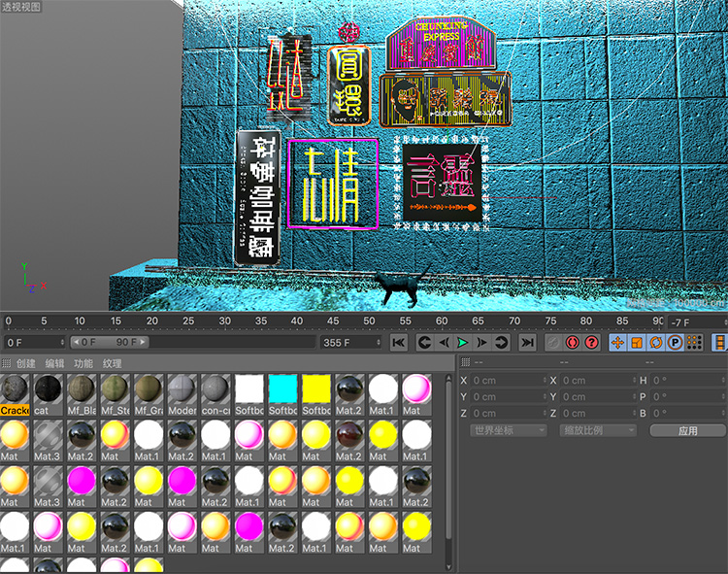Screen dimensions: 728x574
Task: Step back one frame
Action: 444,343
